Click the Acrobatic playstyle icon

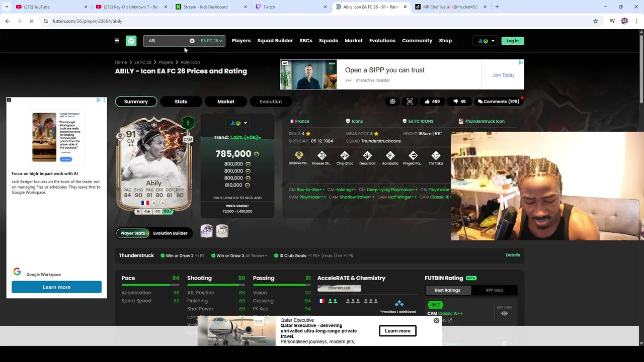pos(390,155)
